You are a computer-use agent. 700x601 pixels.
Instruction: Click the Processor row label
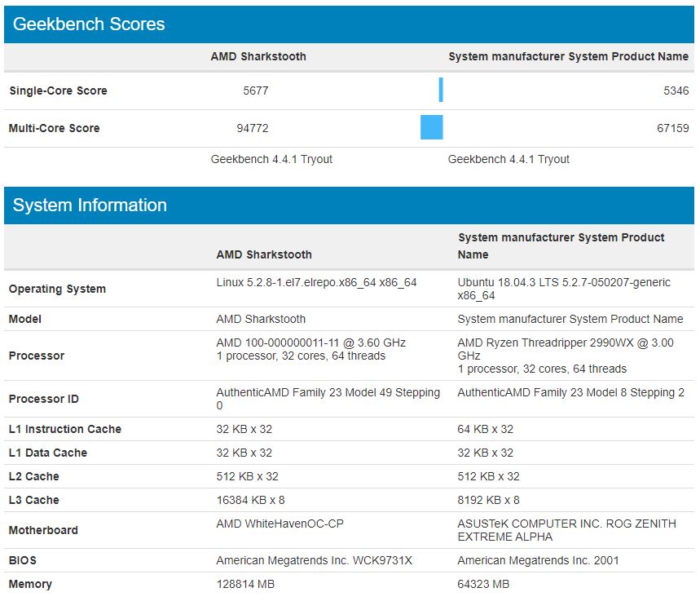click(x=37, y=356)
